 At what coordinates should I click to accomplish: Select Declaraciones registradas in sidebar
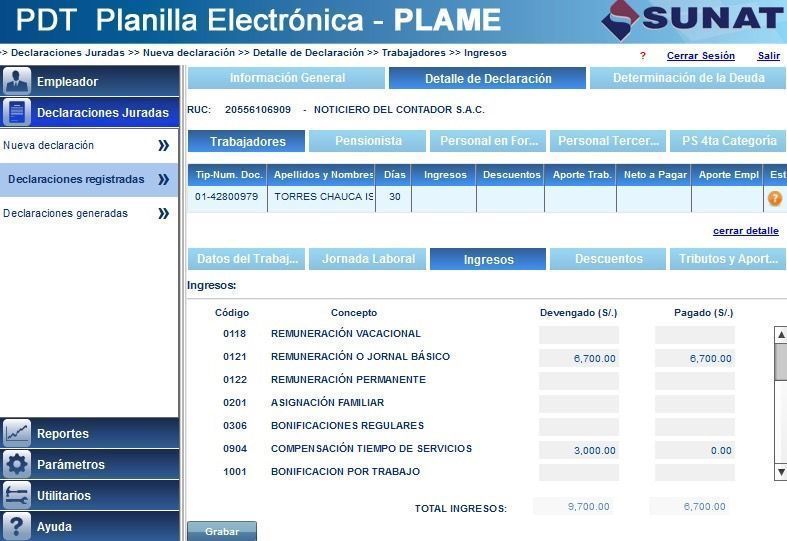pos(89,180)
